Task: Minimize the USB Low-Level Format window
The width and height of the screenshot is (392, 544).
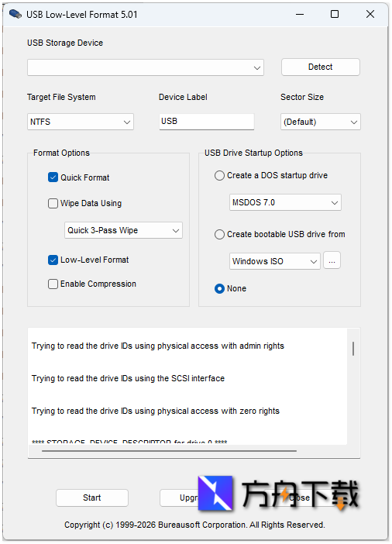Action: [300, 14]
